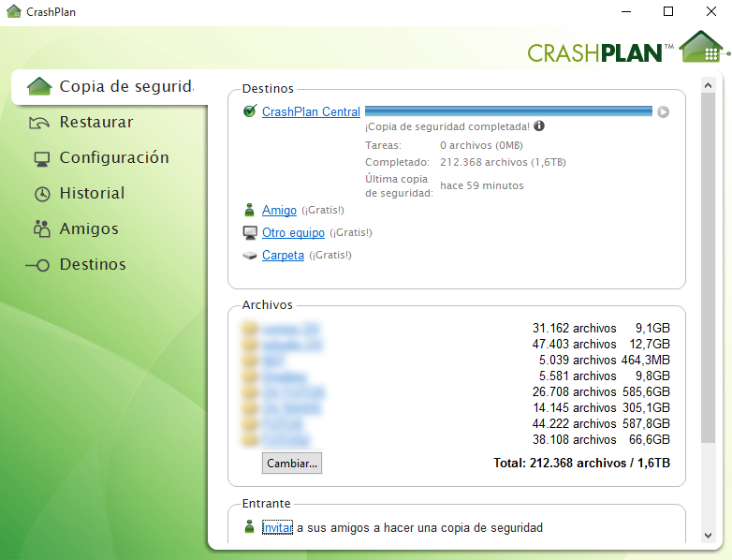Open the Configuración tab
The width and height of the screenshot is (732, 560).
coord(114,158)
